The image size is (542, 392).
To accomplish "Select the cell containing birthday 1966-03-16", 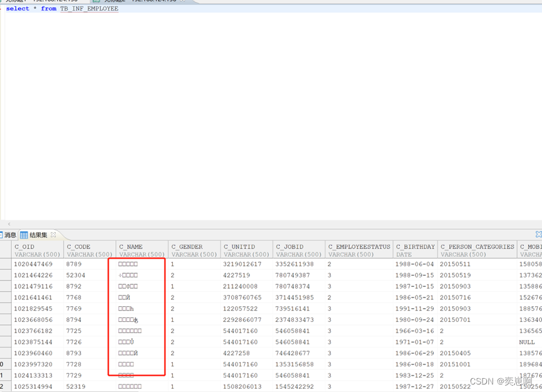I will click(x=415, y=331).
